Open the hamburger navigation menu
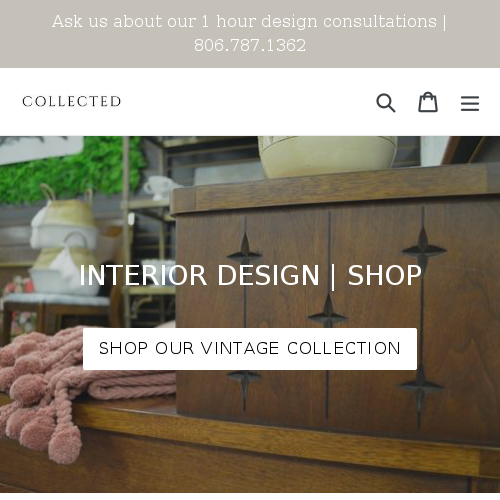 tap(470, 103)
